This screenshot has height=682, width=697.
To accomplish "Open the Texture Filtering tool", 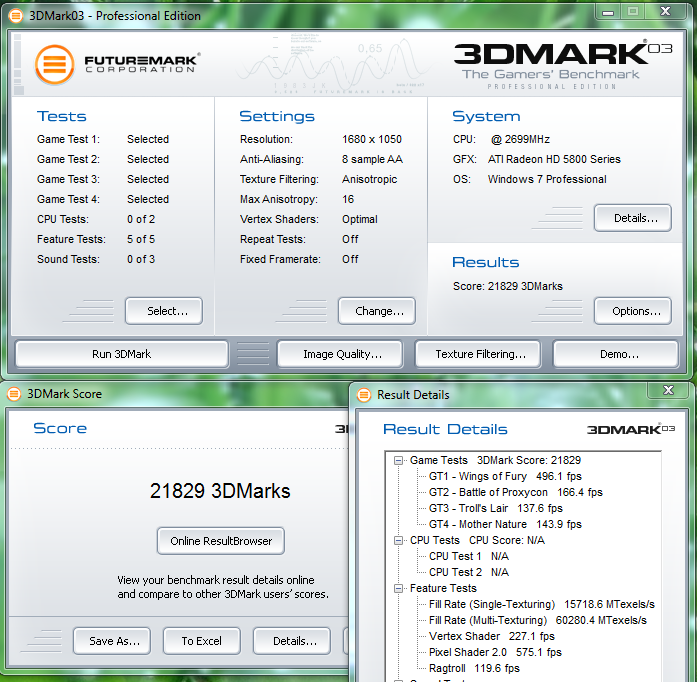I will [x=478, y=354].
